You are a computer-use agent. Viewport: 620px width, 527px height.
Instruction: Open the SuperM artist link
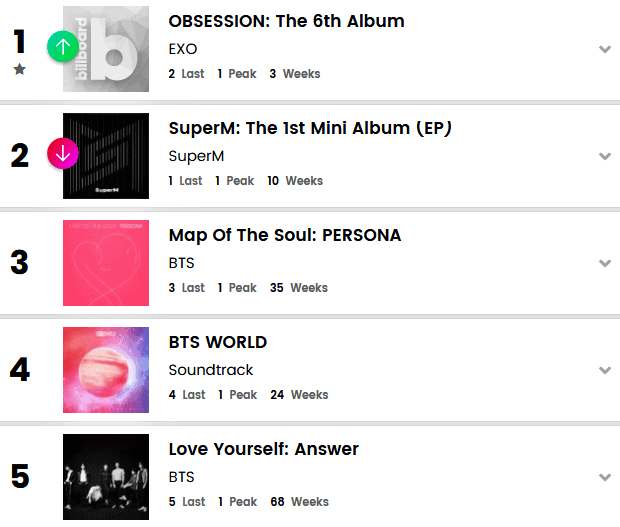[196, 156]
